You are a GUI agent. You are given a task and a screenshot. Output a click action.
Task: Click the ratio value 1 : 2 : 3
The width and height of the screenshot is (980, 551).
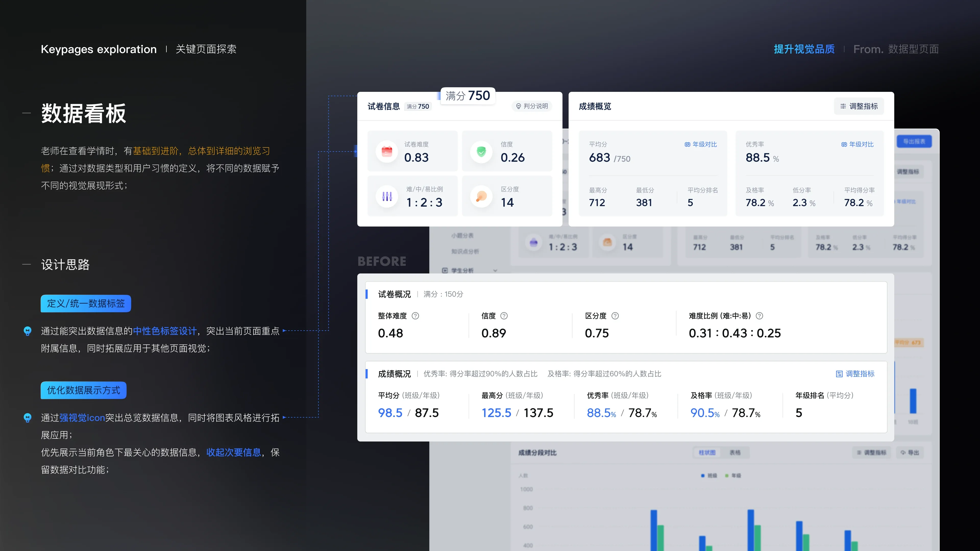(424, 203)
